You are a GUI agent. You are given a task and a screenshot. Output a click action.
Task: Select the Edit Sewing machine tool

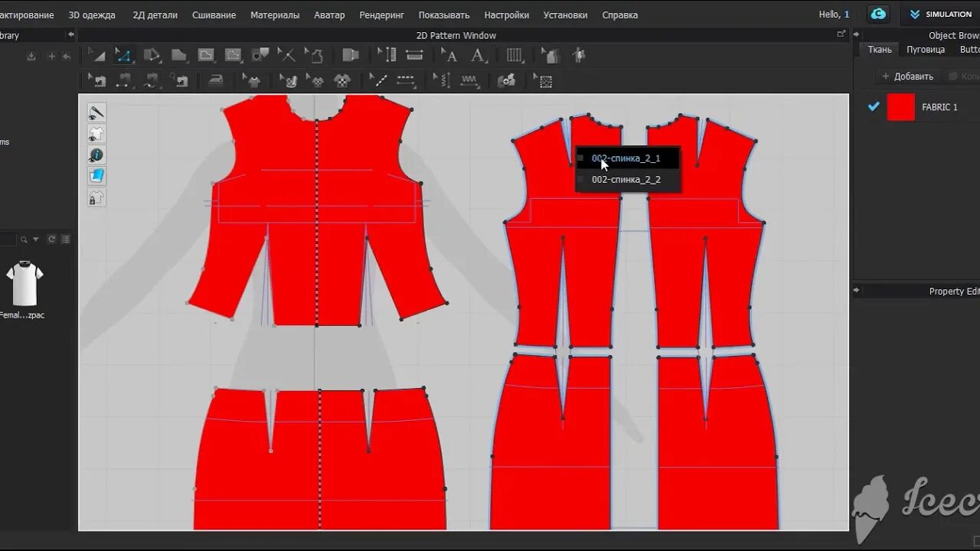97,80
